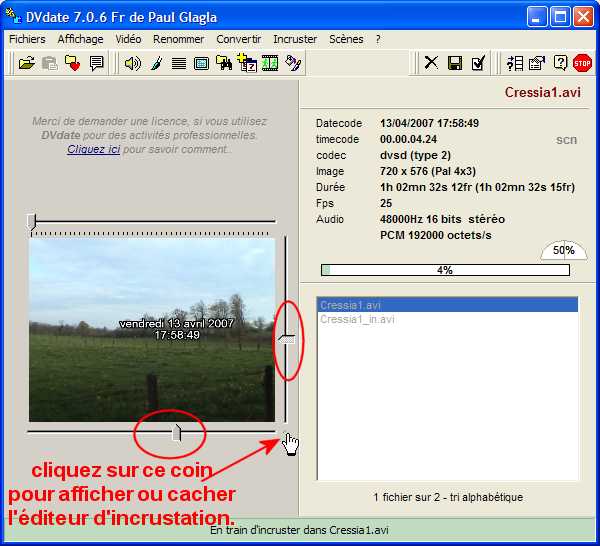Click the datecode value 13/04/2007 17:58:49
600x546 pixels.
point(429,123)
